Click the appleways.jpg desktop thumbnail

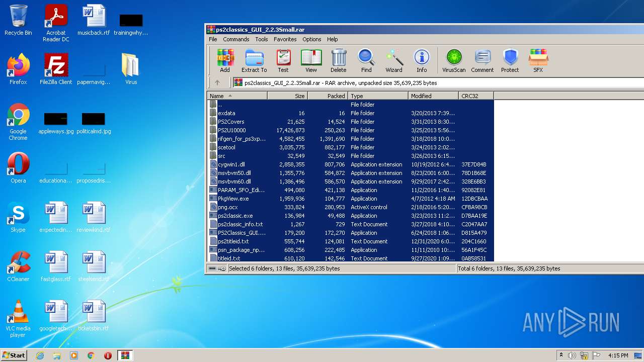pyautogui.click(x=56, y=123)
